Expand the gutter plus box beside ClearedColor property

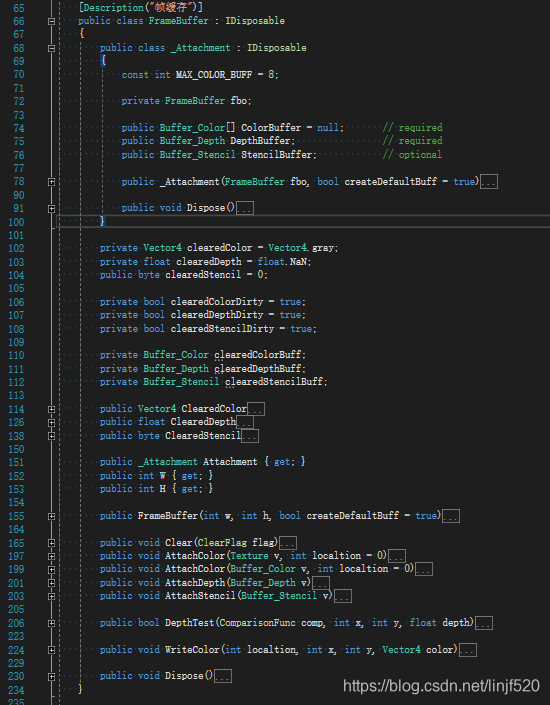click(51, 409)
